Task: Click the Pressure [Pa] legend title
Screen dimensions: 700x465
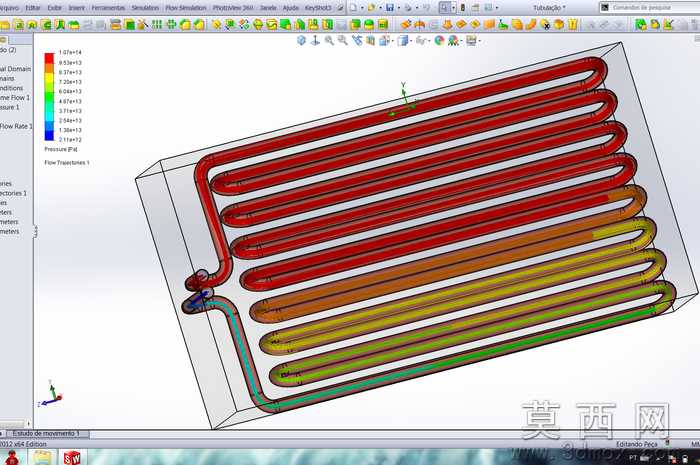Action: (x=61, y=149)
